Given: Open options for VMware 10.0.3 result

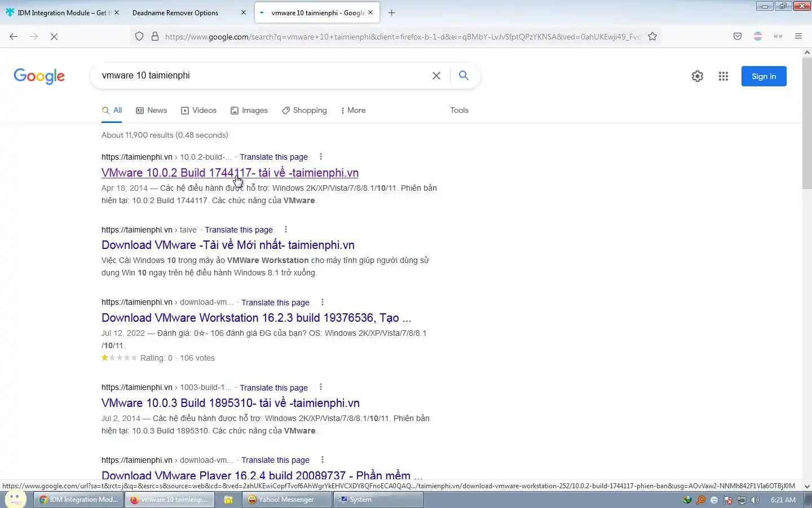Looking at the screenshot, I should pos(321,387).
